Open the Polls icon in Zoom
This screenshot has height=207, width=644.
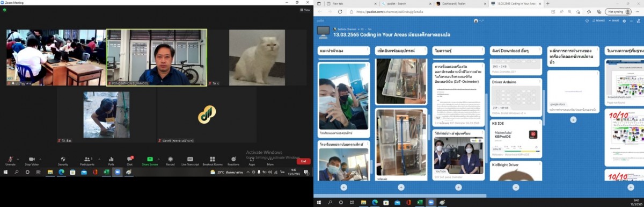pos(111,161)
